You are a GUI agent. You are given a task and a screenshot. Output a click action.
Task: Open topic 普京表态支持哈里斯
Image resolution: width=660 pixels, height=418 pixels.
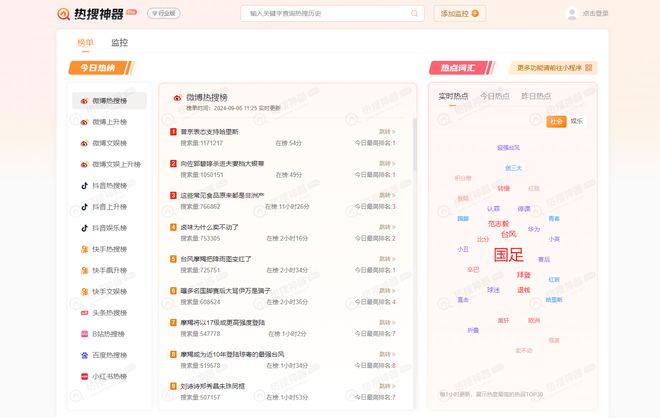tap(210, 132)
